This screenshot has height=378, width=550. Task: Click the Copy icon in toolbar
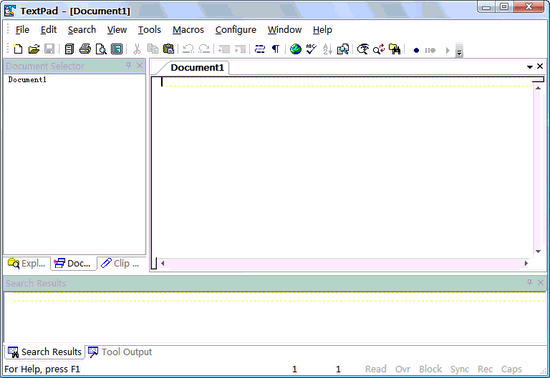tap(153, 49)
